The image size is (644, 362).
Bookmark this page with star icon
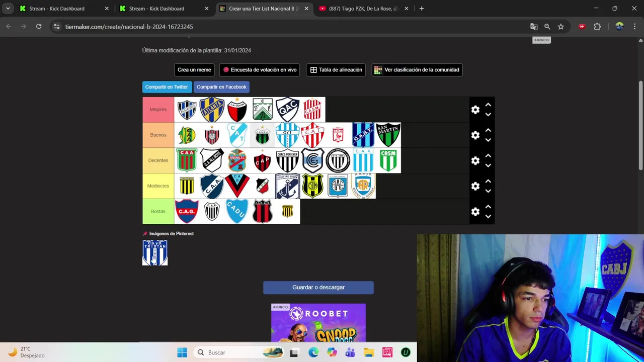[x=561, y=27]
